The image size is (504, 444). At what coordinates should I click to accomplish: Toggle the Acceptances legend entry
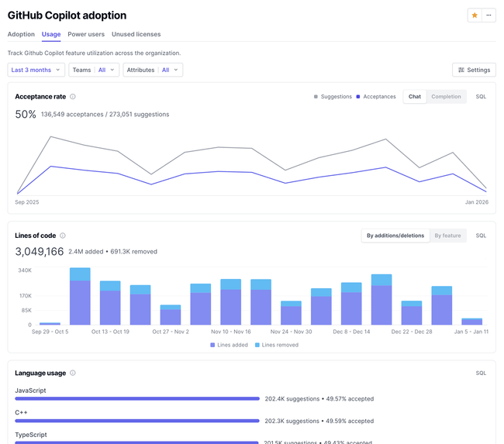[x=376, y=96]
